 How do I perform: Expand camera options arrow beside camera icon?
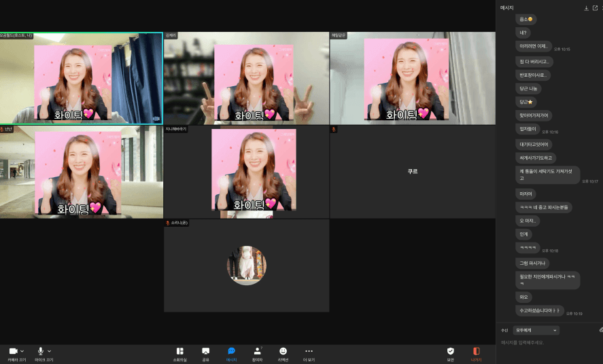click(x=22, y=351)
